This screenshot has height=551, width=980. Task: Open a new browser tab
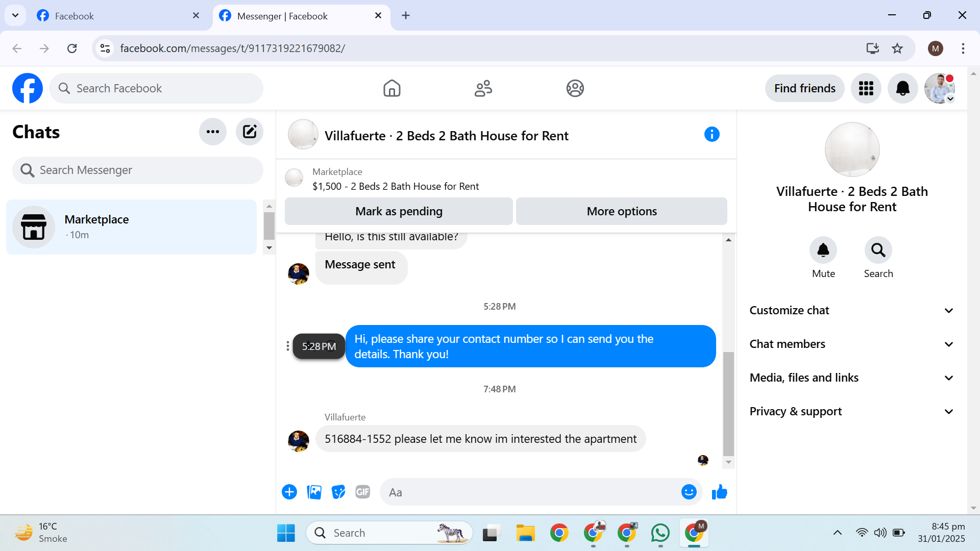406,16
